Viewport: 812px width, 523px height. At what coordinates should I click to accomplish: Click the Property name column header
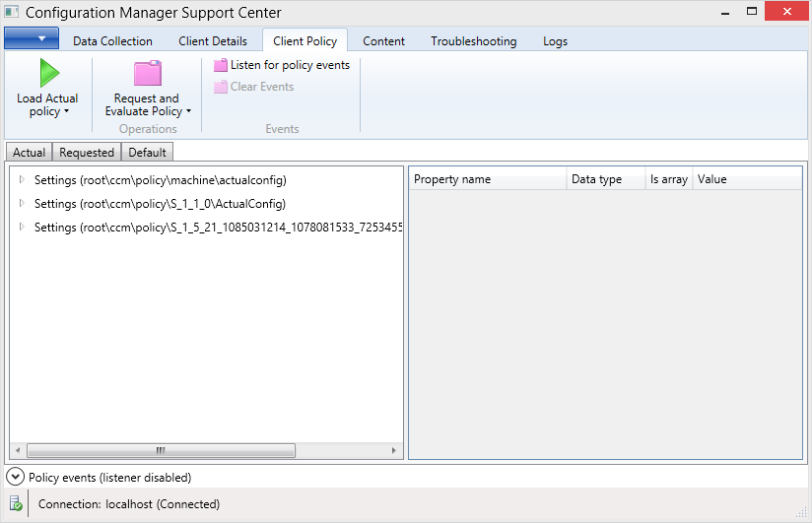click(488, 179)
